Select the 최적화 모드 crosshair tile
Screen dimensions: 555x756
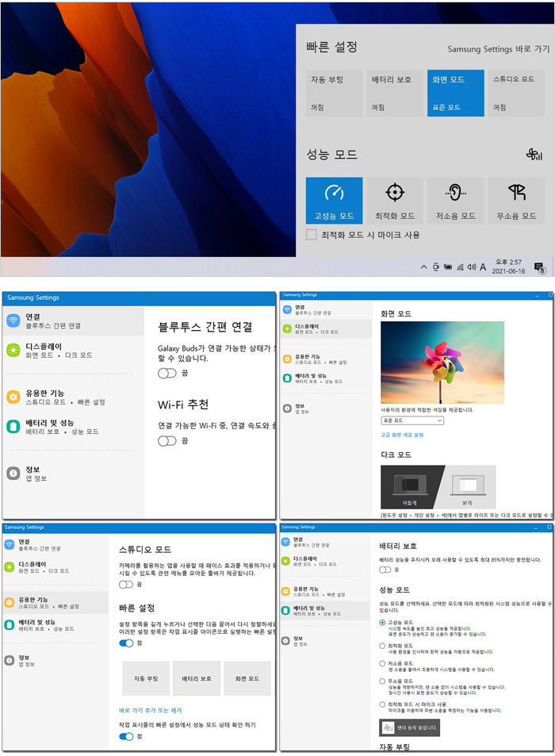pos(395,199)
